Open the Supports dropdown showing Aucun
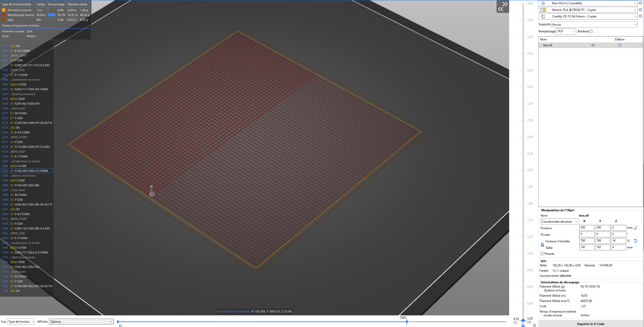The image size is (644, 327). (x=594, y=25)
